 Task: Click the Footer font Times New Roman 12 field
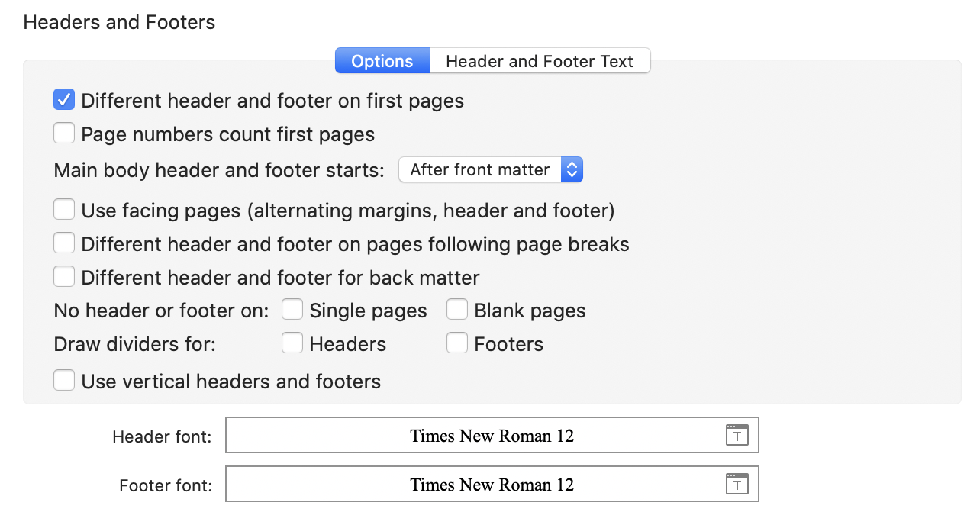[492, 484]
